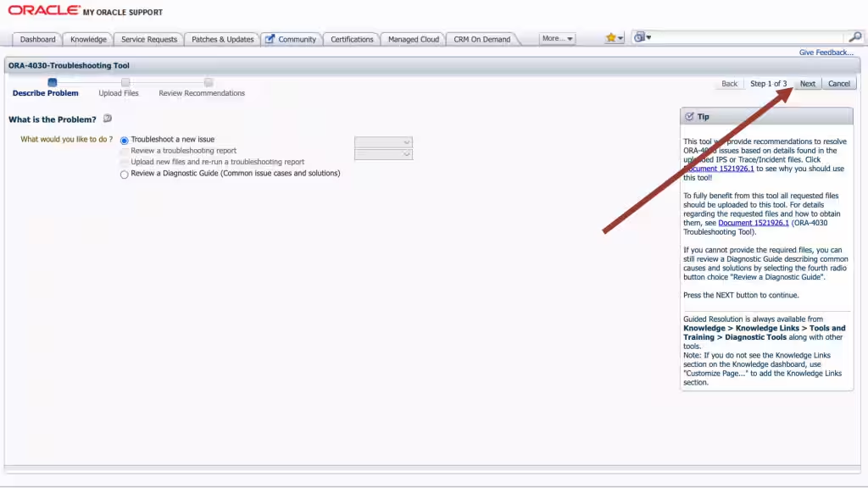Click the Upload Files step marker

click(125, 82)
